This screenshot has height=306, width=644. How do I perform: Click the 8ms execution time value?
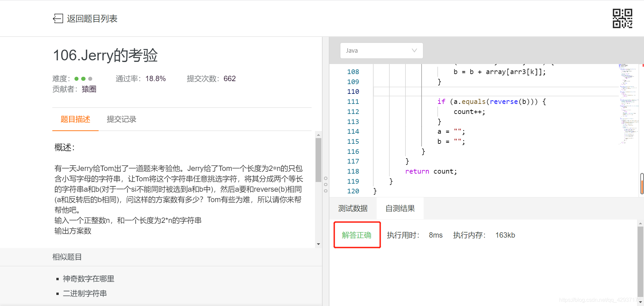click(x=436, y=235)
